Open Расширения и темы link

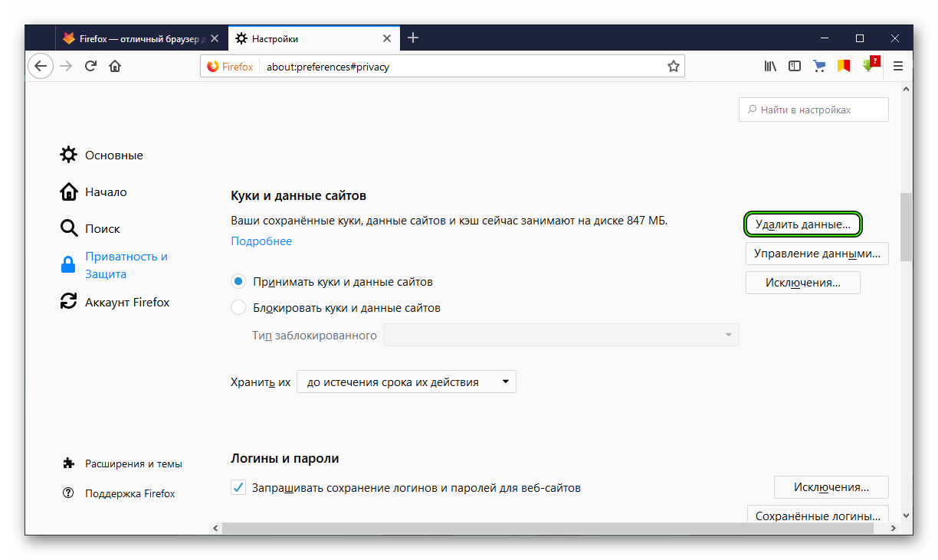(133, 463)
